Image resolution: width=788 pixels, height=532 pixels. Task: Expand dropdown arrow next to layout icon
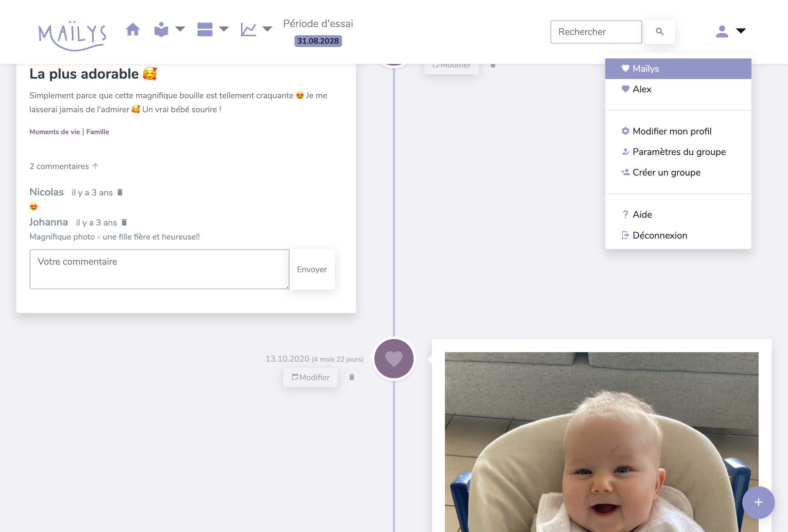coord(224,29)
